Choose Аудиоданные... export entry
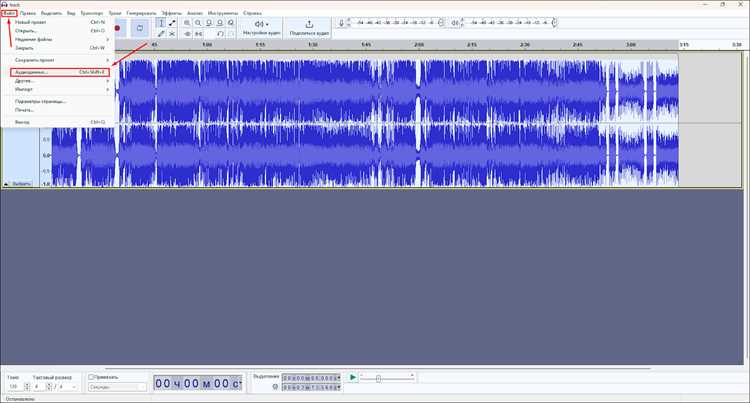The image size is (750, 403). pyautogui.click(x=60, y=72)
